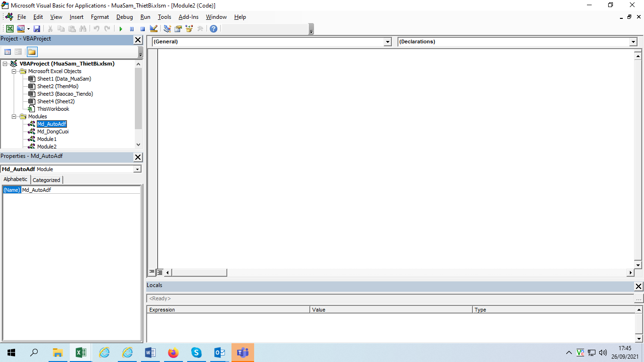Image resolution: width=644 pixels, height=362 pixels.
Task: Click the Value column header in Locals
Action: tap(391, 310)
